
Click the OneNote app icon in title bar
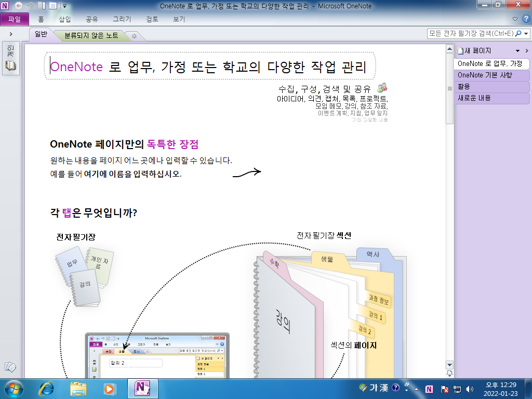[x=5, y=6]
